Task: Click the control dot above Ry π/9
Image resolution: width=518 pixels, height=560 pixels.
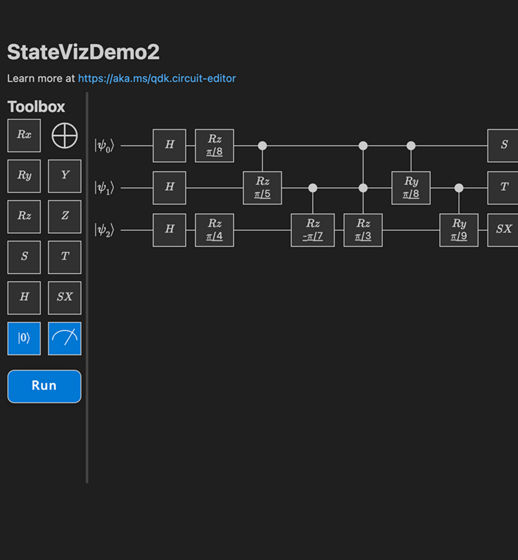Action: pos(459,188)
